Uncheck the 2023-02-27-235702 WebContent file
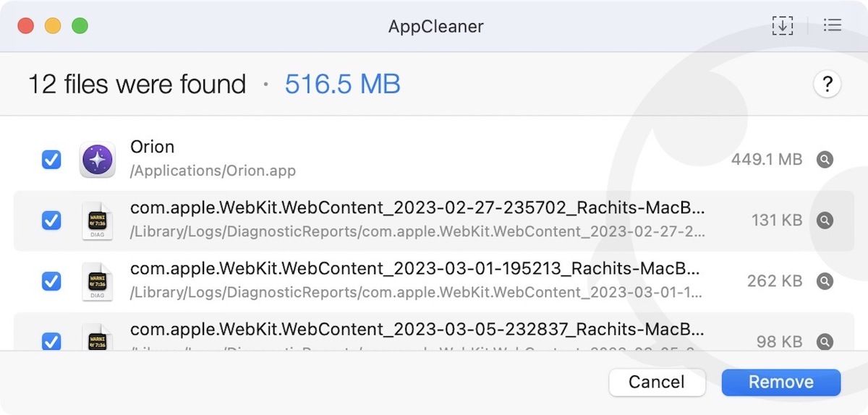The width and height of the screenshot is (868, 415). tap(51, 221)
